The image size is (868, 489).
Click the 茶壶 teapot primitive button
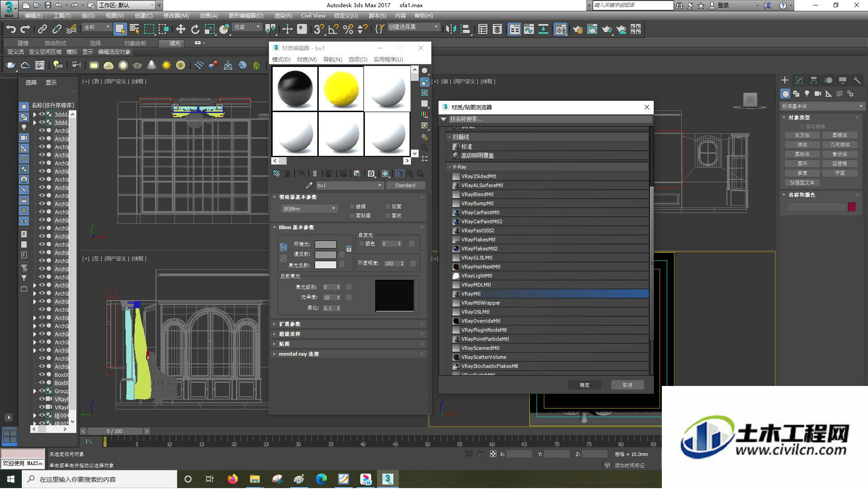coord(802,173)
